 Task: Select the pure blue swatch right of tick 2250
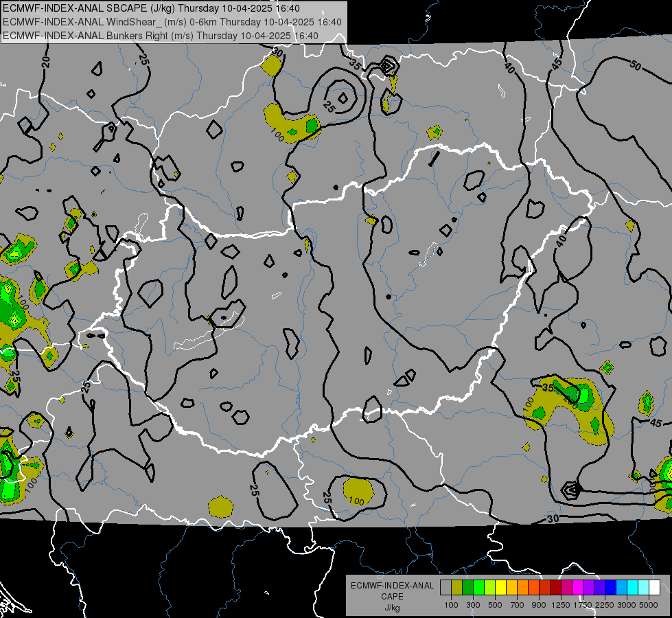coord(611,587)
